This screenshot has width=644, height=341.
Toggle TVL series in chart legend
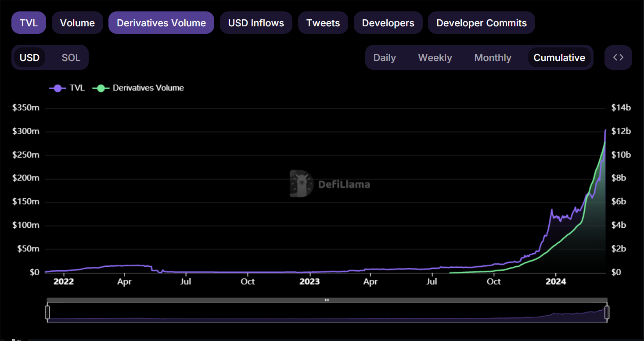[x=67, y=88]
